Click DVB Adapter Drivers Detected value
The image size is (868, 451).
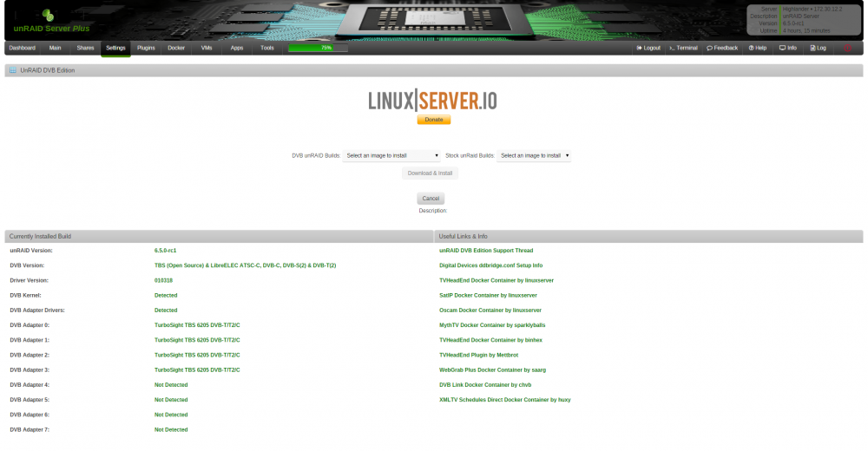(166, 310)
